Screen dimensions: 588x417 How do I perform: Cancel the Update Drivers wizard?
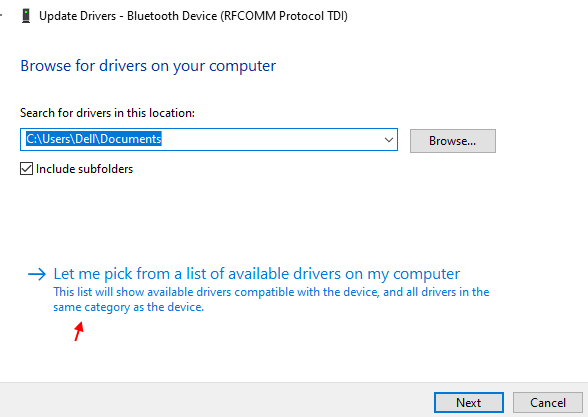548,403
